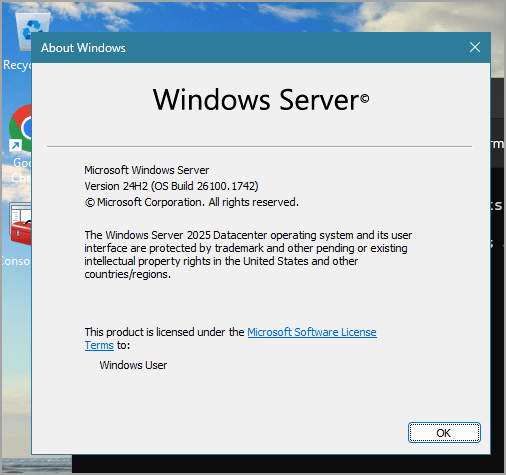Click the 'About Windows' title bar text

tap(83, 48)
